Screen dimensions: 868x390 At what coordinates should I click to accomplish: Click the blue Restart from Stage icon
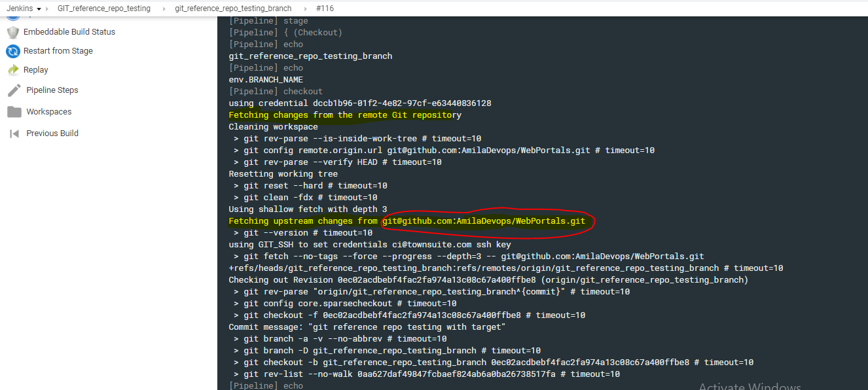click(13, 51)
